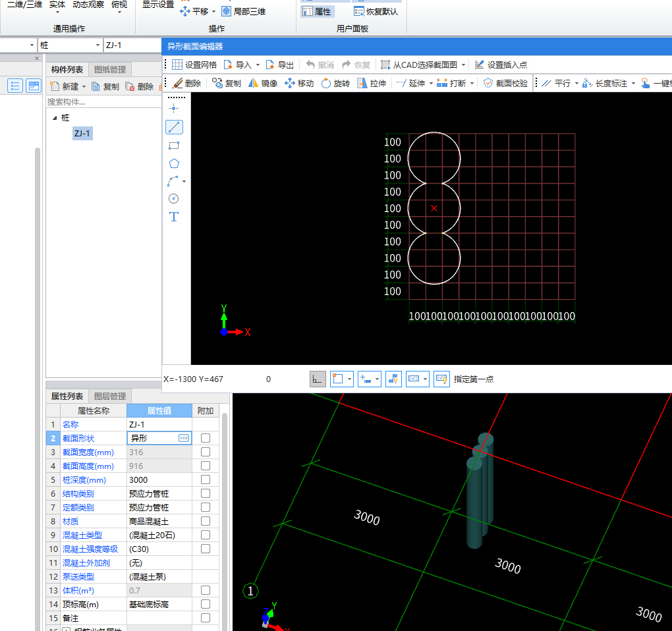Viewport: 672px width, 631px height.
Task: Open the 桩 component type combo box
Action: tap(70, 45)
